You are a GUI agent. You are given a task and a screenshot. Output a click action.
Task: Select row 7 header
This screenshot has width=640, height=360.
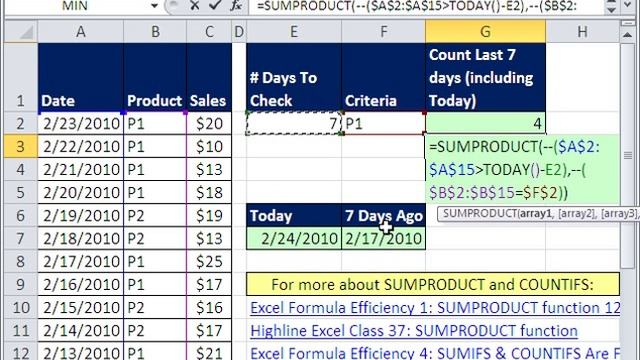pos(20,238)
